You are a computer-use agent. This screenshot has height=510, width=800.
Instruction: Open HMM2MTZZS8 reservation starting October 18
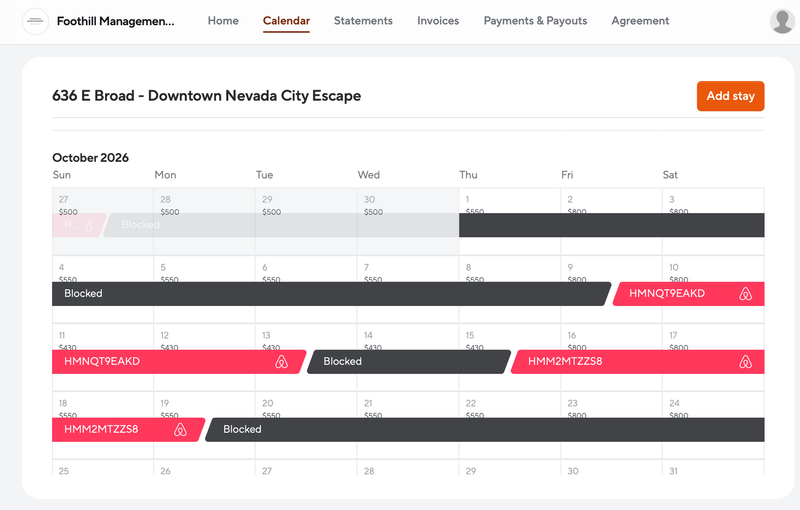(129, 429)
